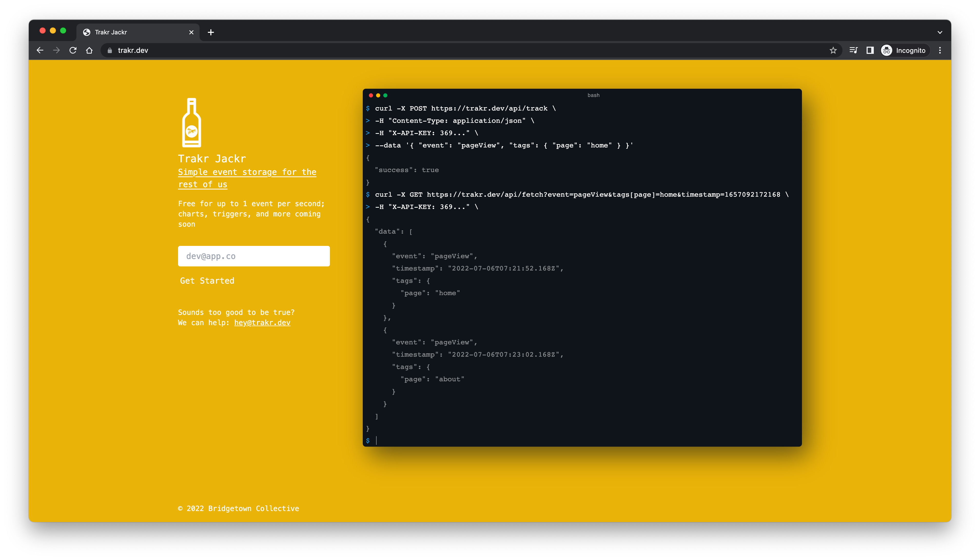Reload the trakr.dev page
Screen dimensions: 980x560
click(73, 50)
